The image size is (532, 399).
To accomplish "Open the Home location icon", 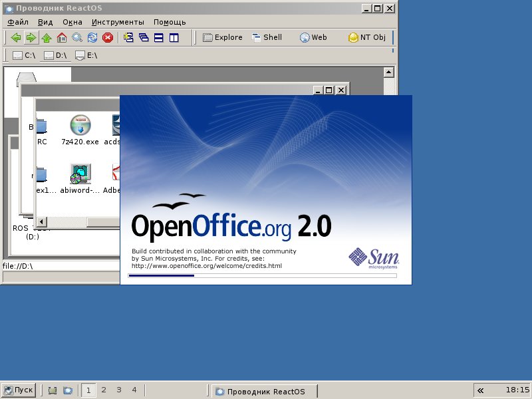I will coord(62,37).
